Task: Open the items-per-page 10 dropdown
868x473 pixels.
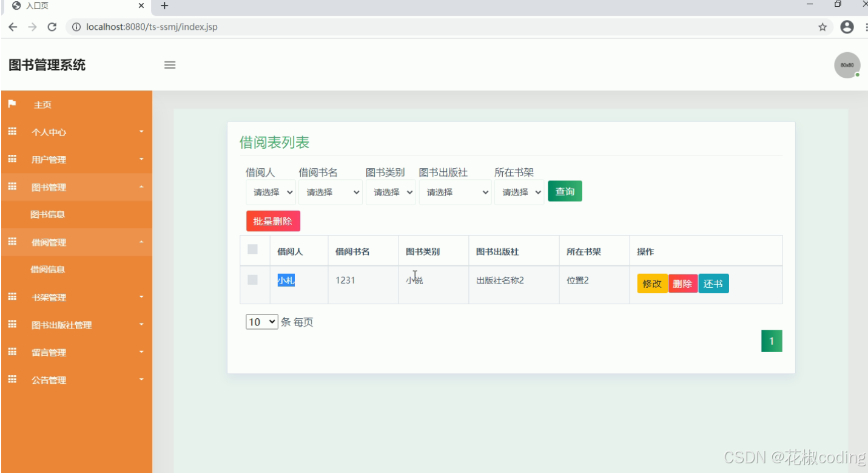Action: [x=261, y=322]
